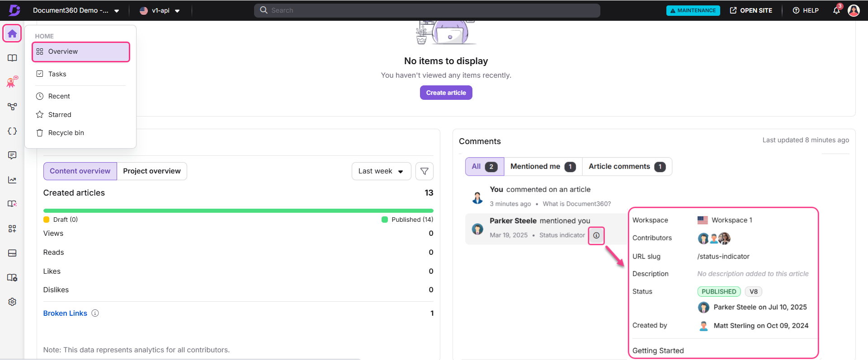This screenshot has width=868, height=360.
Task: Click the HELP button
Action: coord(806,10)
